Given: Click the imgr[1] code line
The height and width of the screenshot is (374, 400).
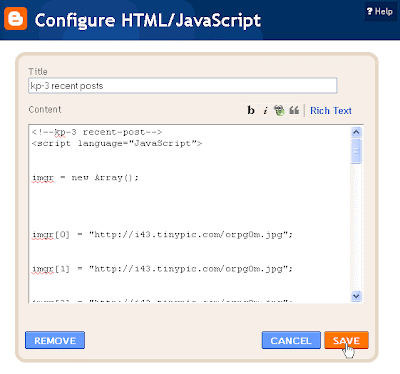Looking at the screenshot, I should coord(162,269).
